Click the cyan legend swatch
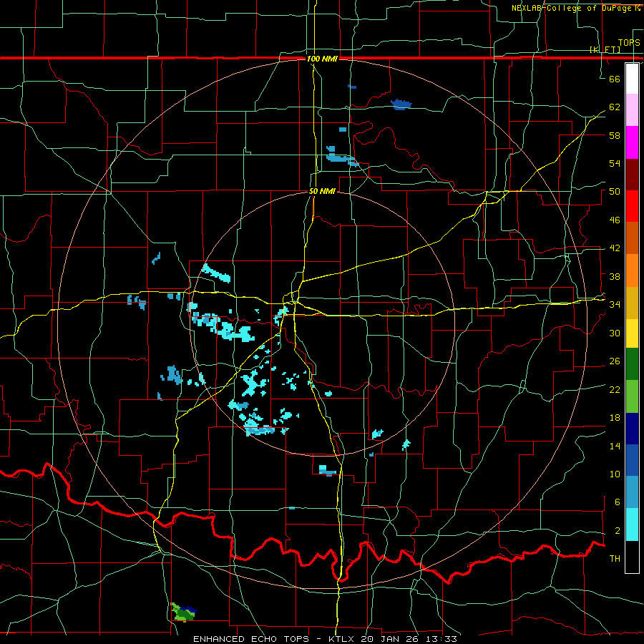The image size is (644, 644). click(632, 525)
